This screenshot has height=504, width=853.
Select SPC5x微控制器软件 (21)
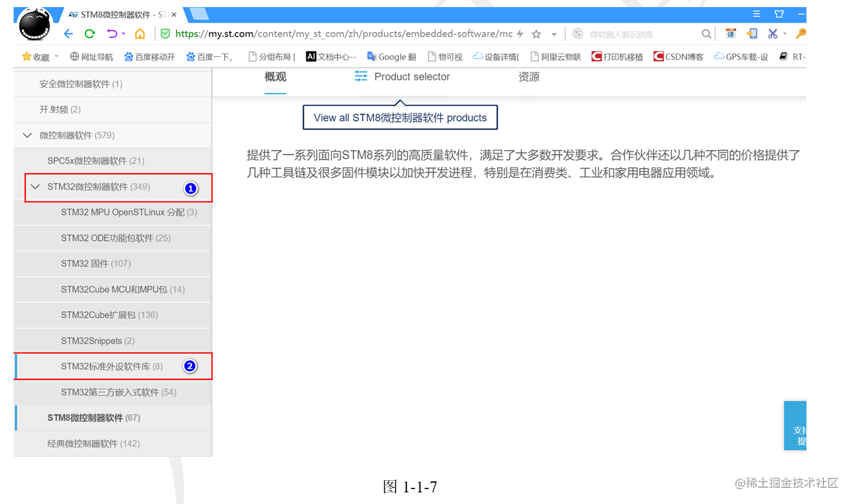tap(113, 161)
